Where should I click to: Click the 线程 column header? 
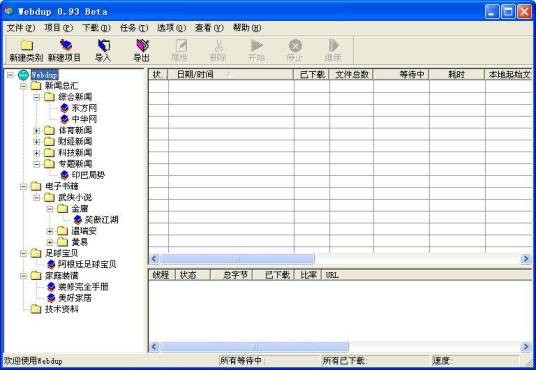(x=162, y=275)
